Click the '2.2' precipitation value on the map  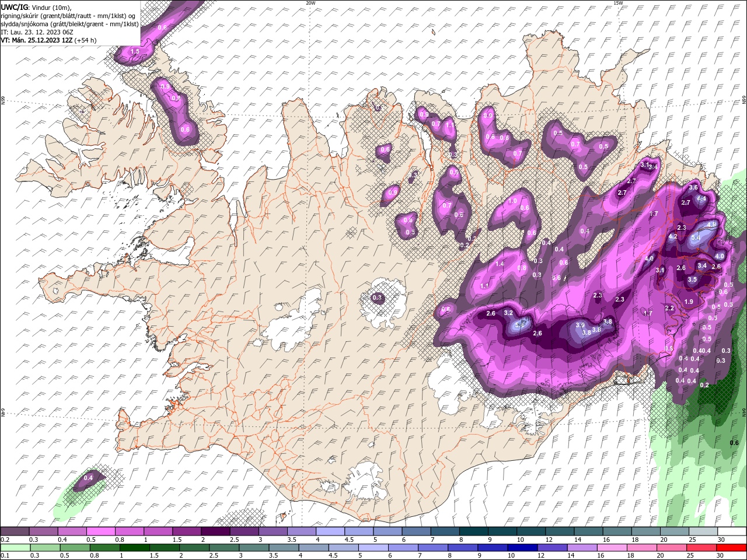(x=669, y=309)
